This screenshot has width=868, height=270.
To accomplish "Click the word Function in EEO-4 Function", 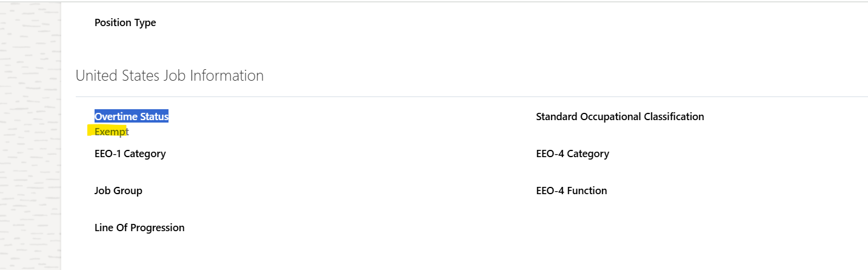I will coord(587,191).
